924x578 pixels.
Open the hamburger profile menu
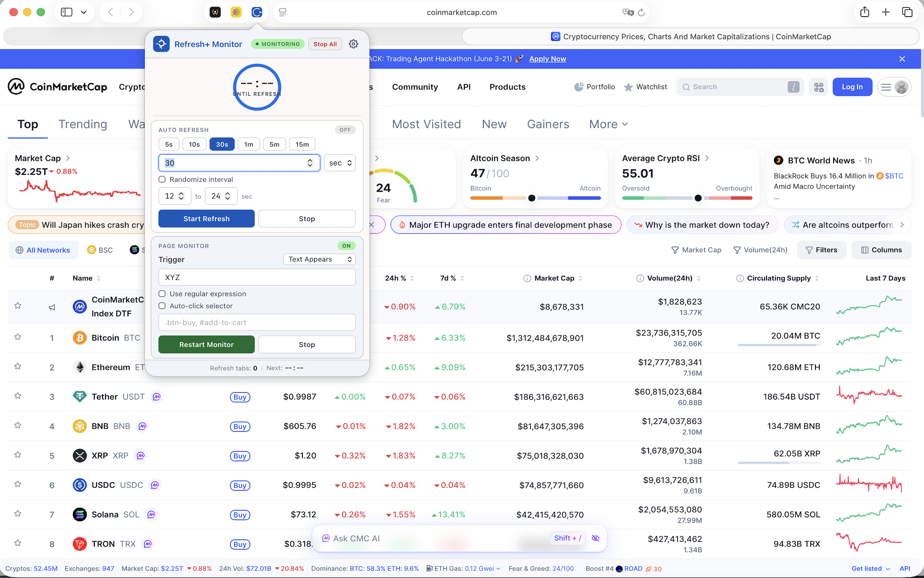coord(894,87)
